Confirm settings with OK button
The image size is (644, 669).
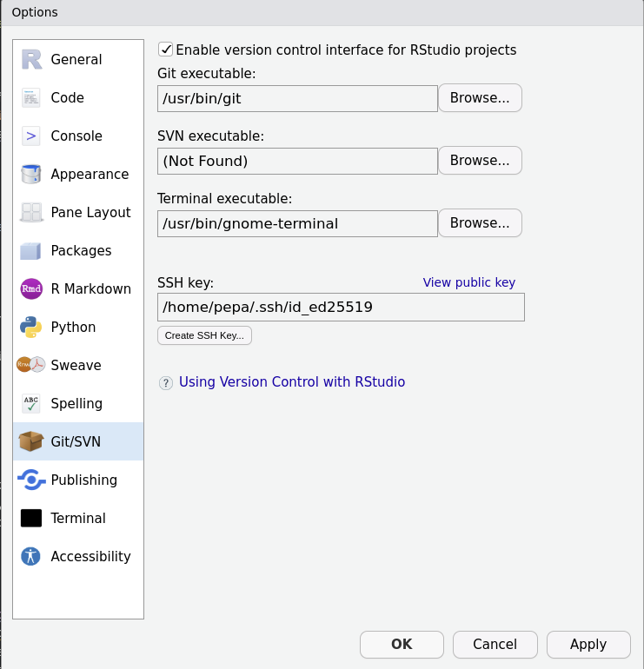point(402,645)
